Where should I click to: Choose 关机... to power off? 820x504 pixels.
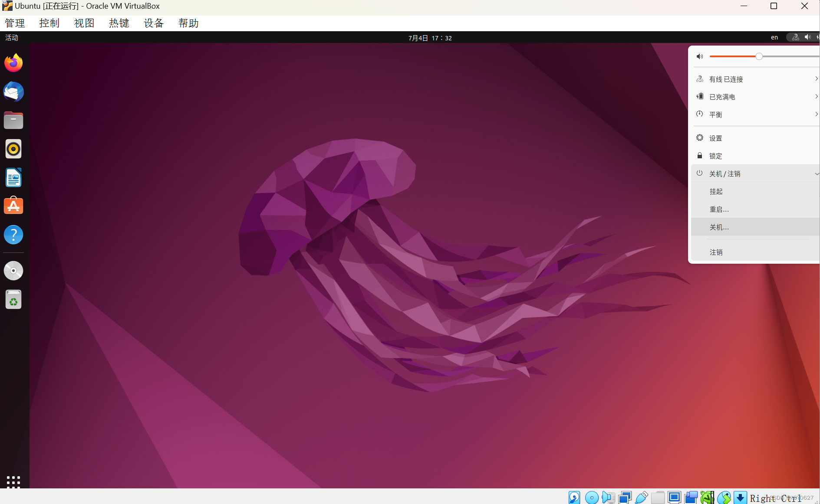pos(755,227)
